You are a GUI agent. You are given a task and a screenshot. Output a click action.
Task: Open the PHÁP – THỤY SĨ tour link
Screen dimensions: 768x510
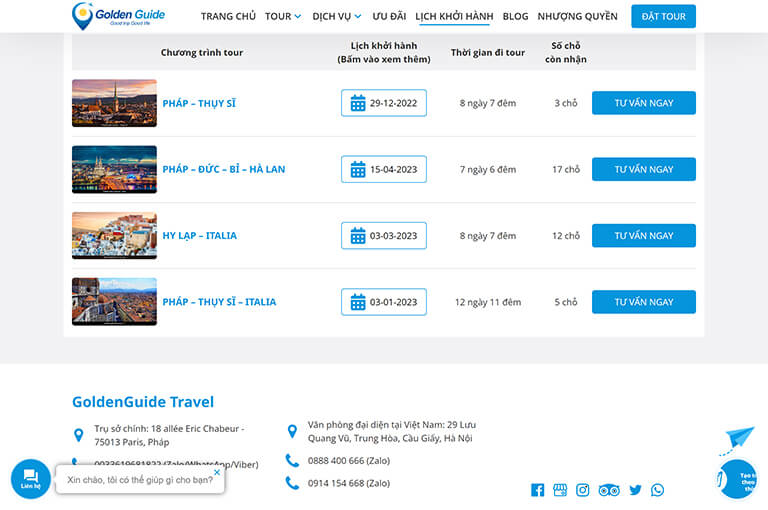coord(199,103)
